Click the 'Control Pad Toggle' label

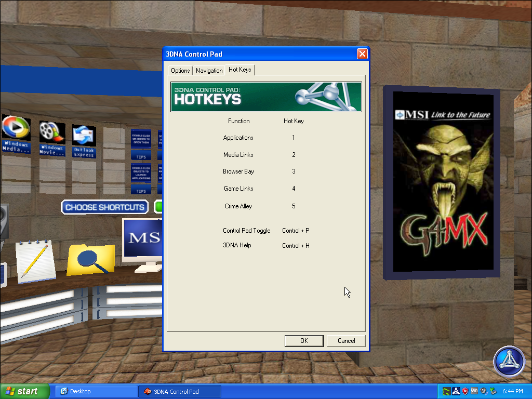247,230
